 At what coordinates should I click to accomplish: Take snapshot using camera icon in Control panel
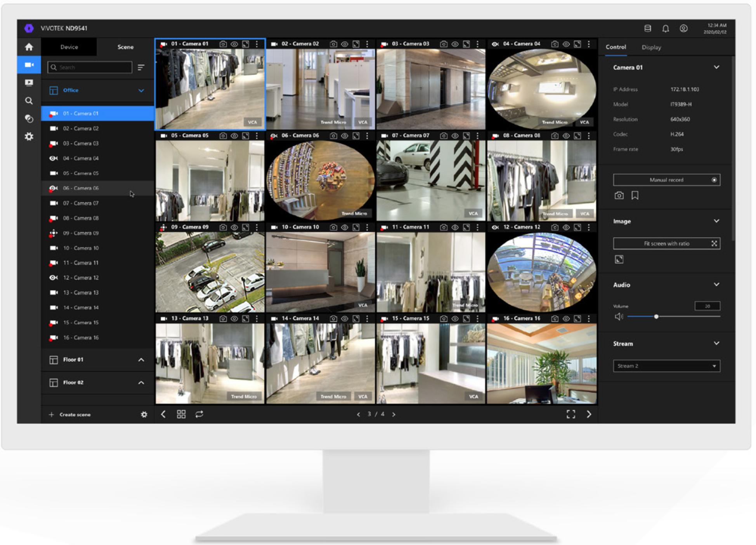point(619,195)
